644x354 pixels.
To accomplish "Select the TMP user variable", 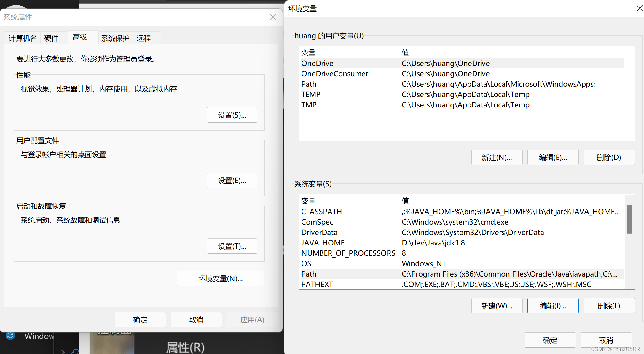I will [x=462, y=105].
